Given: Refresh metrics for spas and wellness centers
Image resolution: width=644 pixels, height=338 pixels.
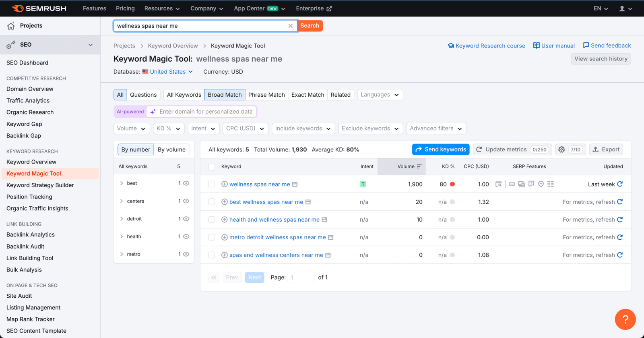Looking at the screenshot, I should pyautogui.click(x=620, y=255).
